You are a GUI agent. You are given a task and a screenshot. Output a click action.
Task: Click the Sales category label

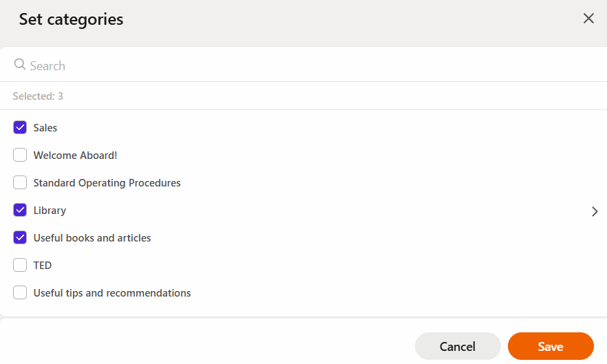point(45,128)
